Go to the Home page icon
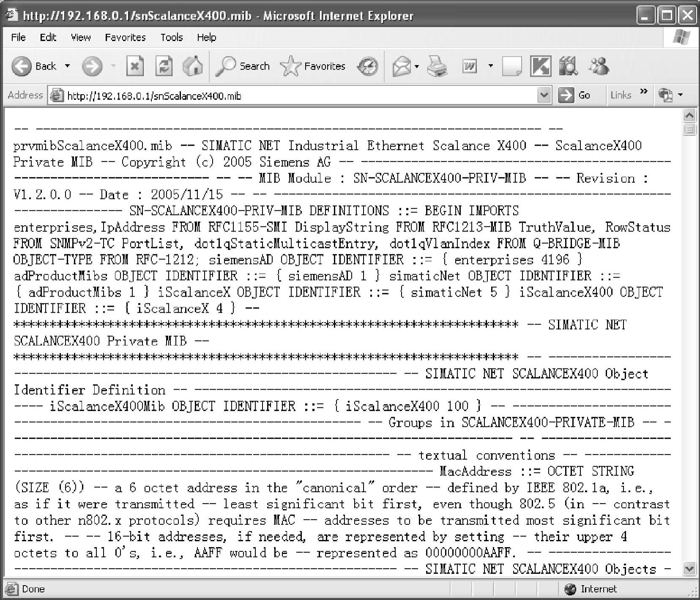Screen dimensions: 700x600 192,66
